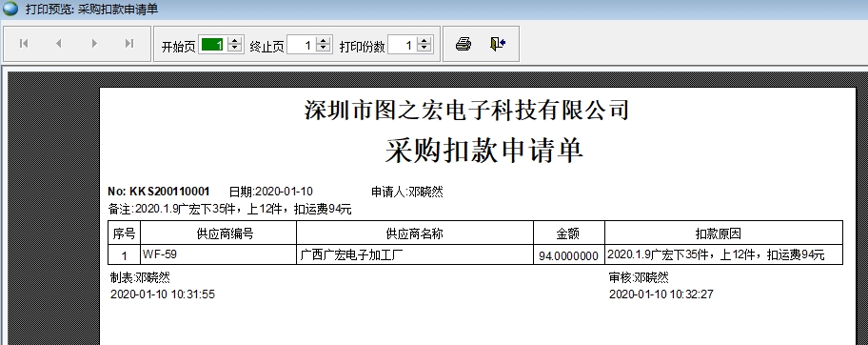
Task: Increase the 开始页 value with up arrow
Action: (235, 41)
